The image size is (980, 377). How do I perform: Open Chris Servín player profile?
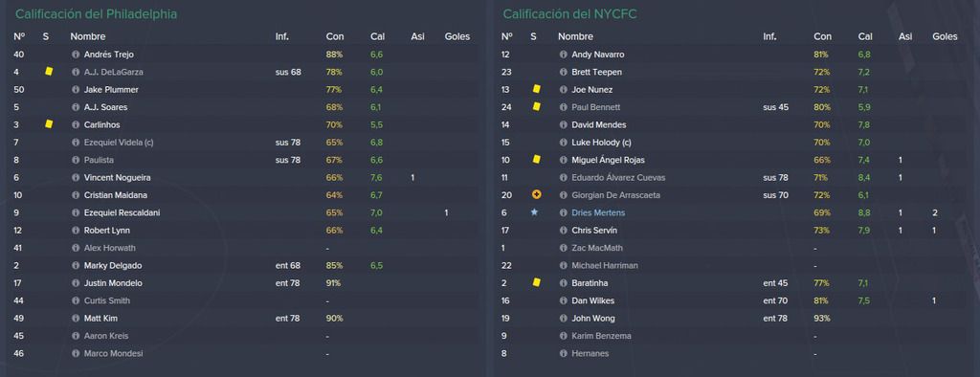pos(593,230)
